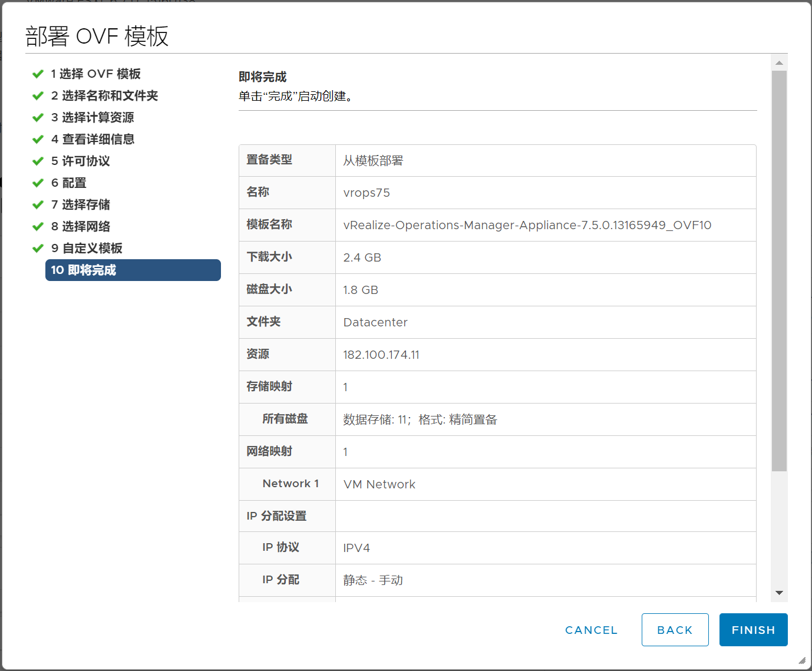Click the 资源 row label
Image resolution: width=812 pixels, height=671 pixels.
pyautogui.click(x=258, y=354)
